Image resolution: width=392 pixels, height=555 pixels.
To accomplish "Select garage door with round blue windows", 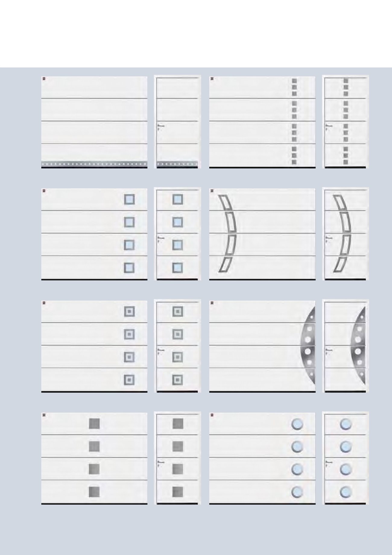I will [262, 459].
